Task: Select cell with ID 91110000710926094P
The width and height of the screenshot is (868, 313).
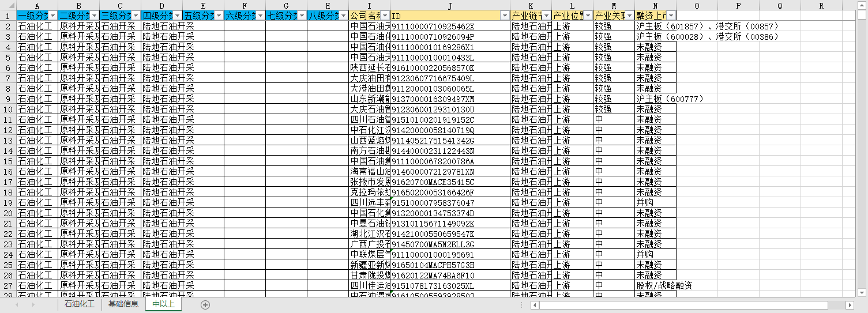Action: pos(450,37)
